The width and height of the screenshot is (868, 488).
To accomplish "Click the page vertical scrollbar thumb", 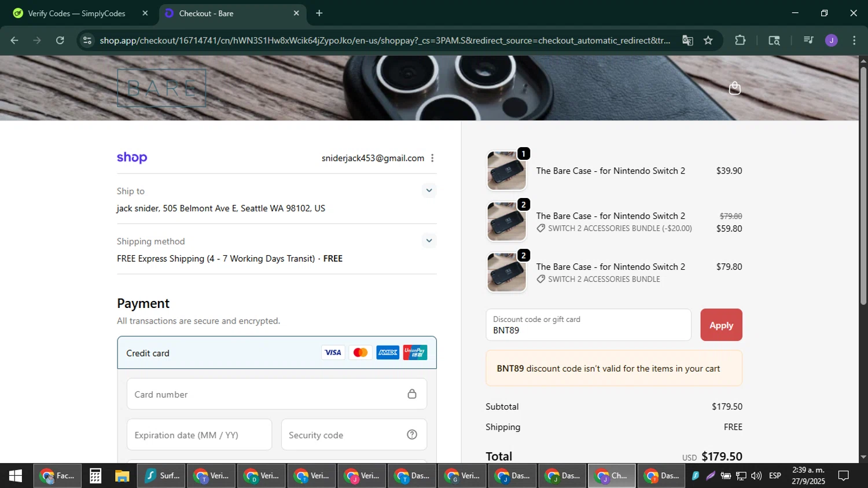I will click(863, 185).
